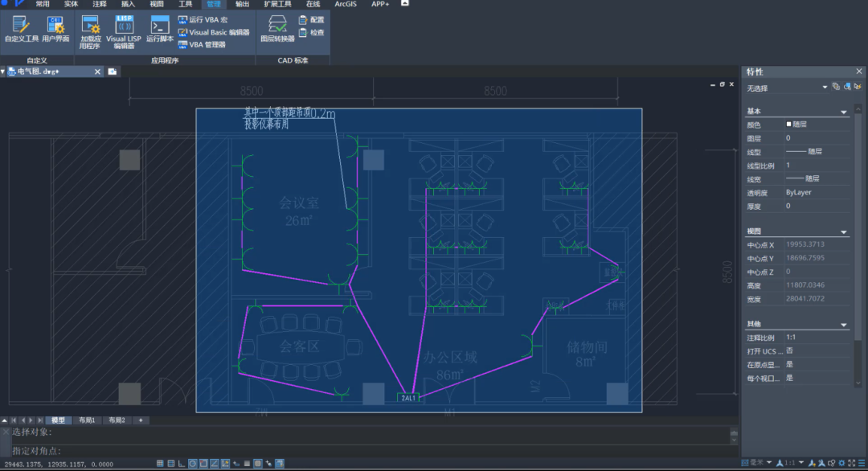Image resolution: width=868 pixels, height=471 pixels.
Task: Click 检查 CAD standards check
Action: (x=312, y=32)
